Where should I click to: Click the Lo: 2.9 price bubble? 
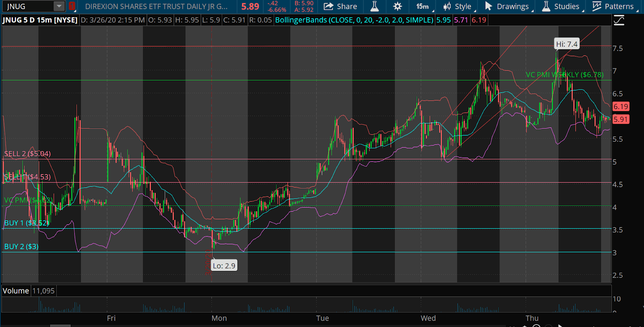coord(224,266)
